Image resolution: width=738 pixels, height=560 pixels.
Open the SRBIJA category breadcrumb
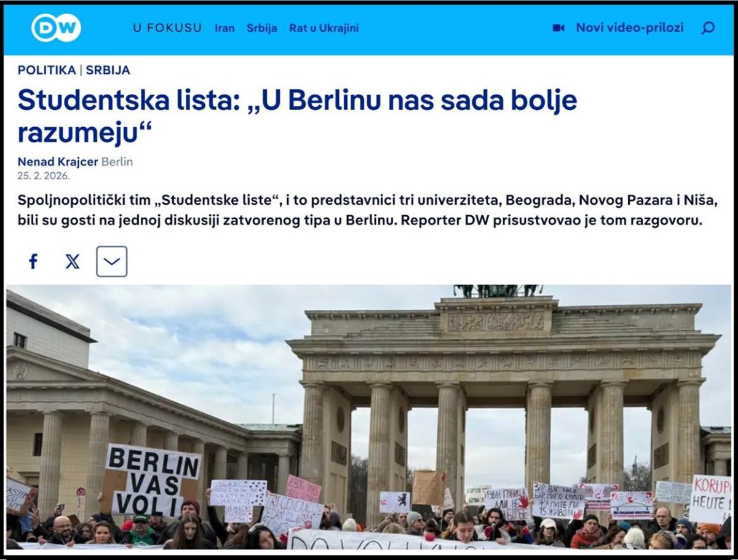coord(108,70)
